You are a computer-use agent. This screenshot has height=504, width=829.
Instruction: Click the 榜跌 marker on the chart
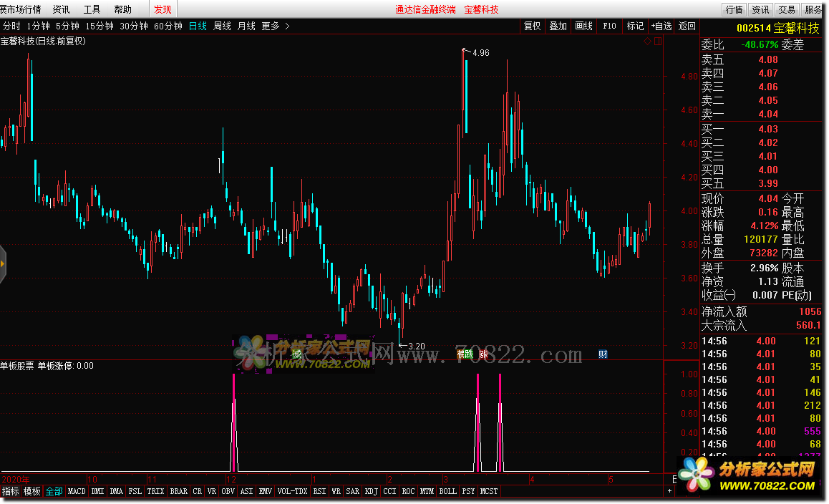point(465,354)
